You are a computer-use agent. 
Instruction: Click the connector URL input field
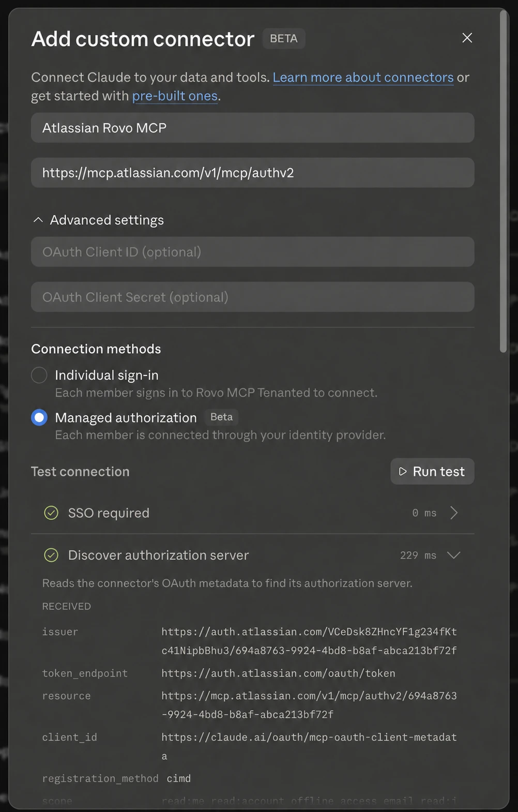252,173
